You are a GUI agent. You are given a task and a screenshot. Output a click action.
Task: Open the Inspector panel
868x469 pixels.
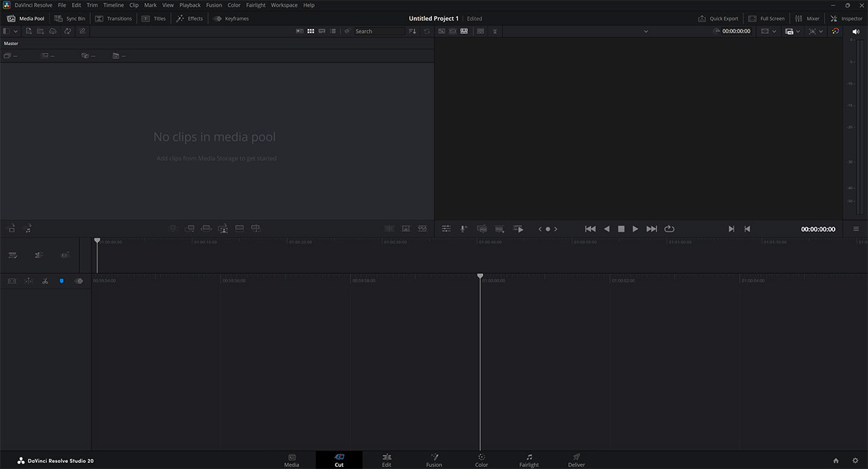point(846,18)
